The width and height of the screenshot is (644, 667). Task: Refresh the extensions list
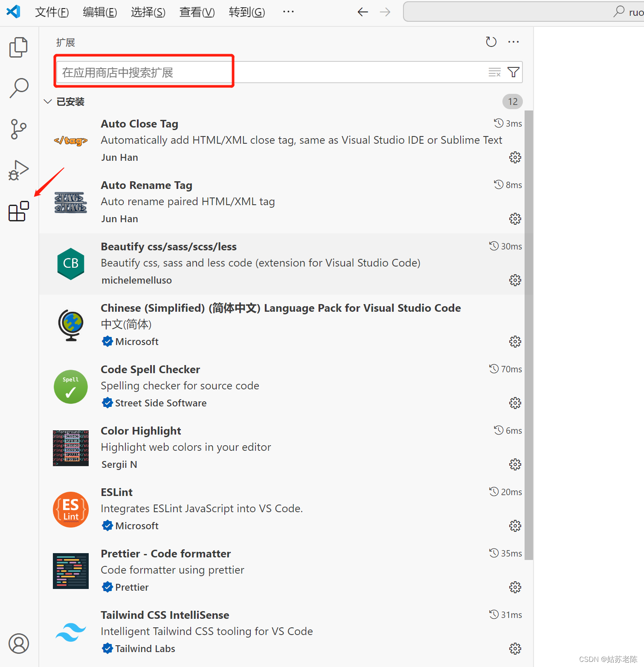click(x=491, y=42)
